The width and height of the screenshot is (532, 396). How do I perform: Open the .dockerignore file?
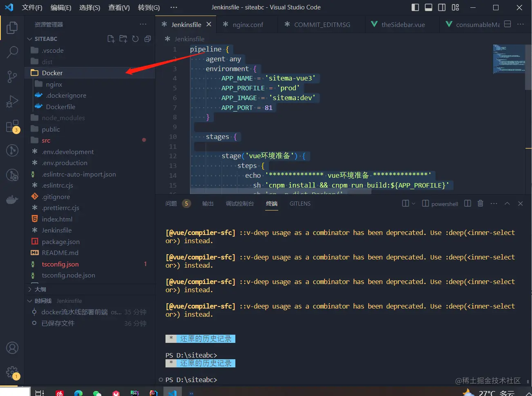pyautogui.click(x=90, y=95)
